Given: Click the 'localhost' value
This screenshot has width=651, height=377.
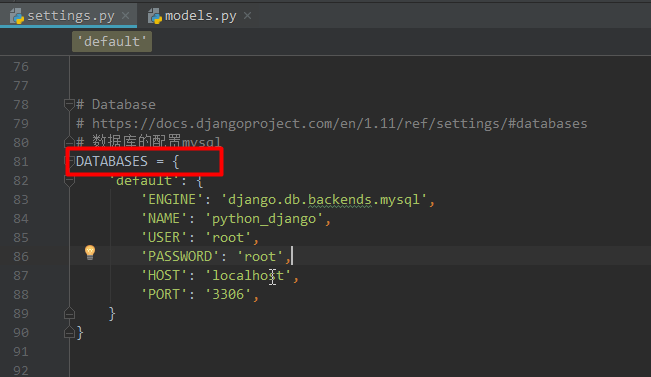Looking at the screenshot, I should coord(248,276).
